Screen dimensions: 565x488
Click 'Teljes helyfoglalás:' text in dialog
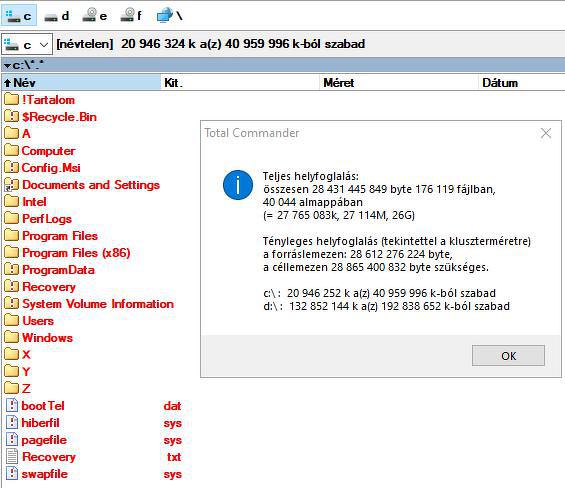(x=311, y=176)
